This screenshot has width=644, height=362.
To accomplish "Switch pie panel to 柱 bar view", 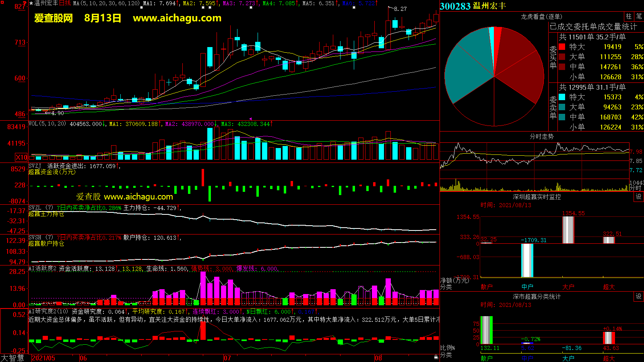I will pyautogui.click(x=629, y=16).
